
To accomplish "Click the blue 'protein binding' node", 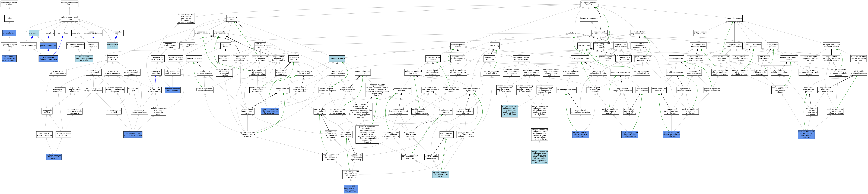I will pos(9,33).
